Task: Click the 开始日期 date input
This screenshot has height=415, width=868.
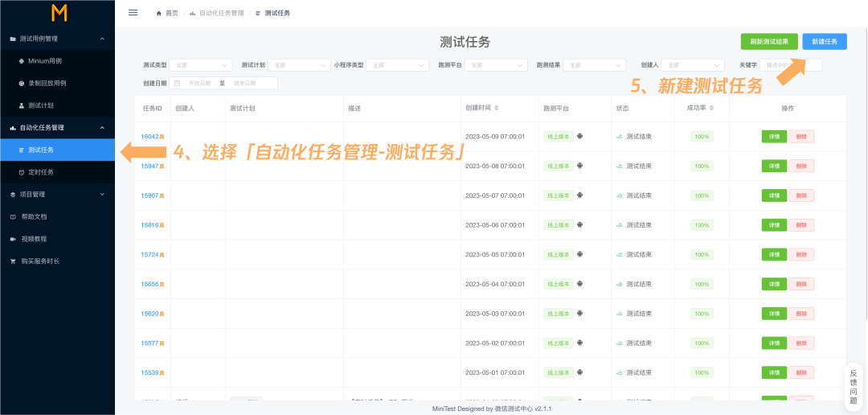Action: pyautogui.click(x=200, y=83)
